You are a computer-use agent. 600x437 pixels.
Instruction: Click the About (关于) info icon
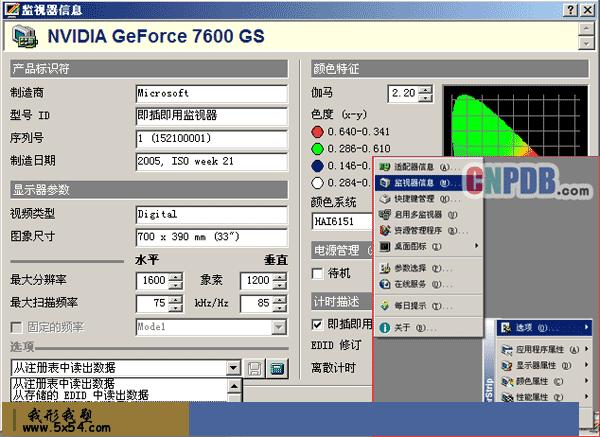[384, 328]
